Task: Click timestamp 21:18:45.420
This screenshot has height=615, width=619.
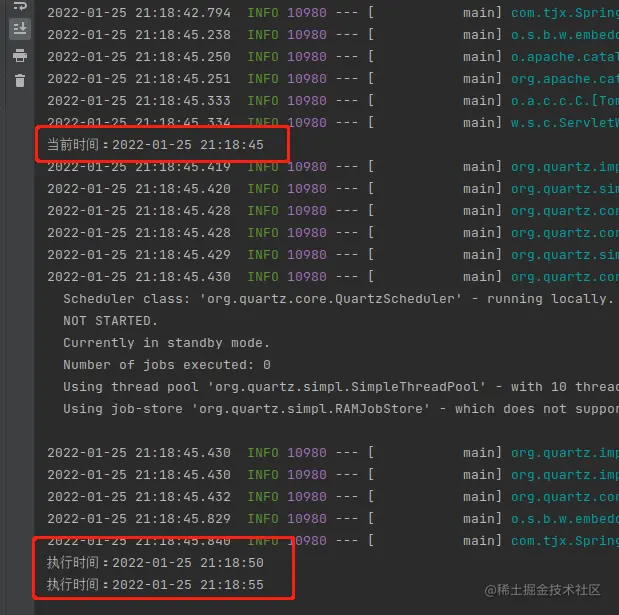Action: click(139, 189)
